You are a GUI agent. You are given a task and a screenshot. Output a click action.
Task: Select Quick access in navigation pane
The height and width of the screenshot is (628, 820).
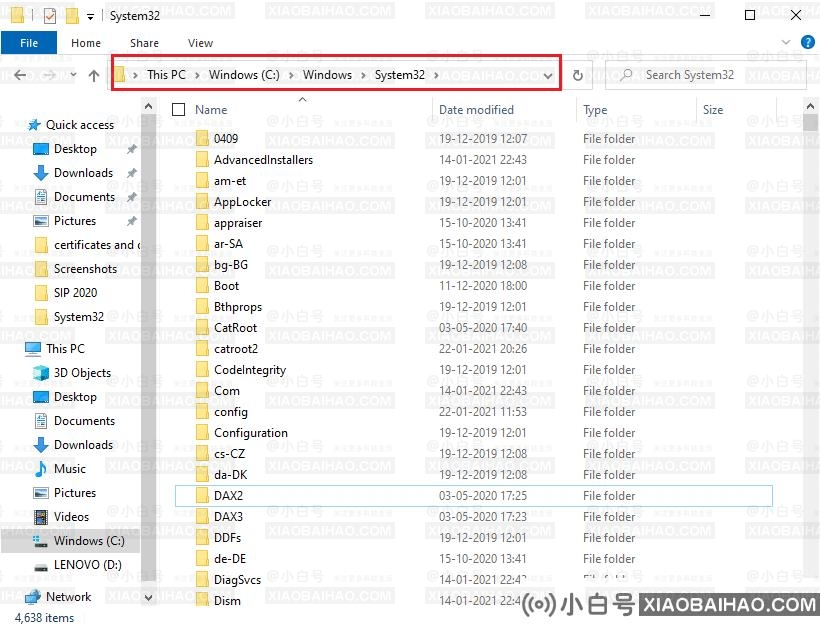click(79, 124)
